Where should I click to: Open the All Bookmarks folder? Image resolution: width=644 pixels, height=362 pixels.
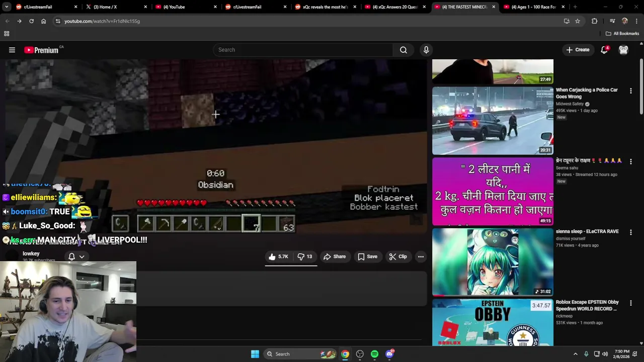click(x=622, y=34)
